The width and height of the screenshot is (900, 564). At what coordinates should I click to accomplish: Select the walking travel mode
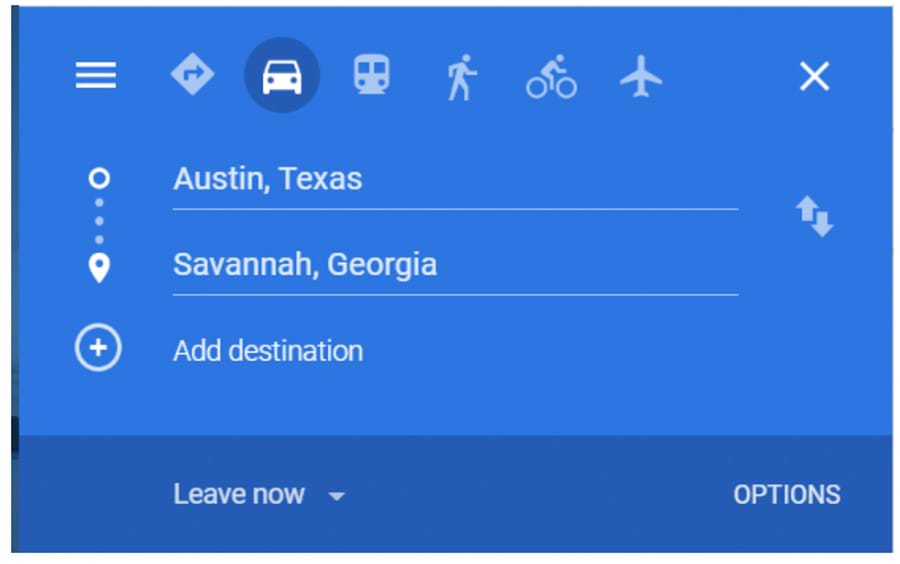[460, 77]
